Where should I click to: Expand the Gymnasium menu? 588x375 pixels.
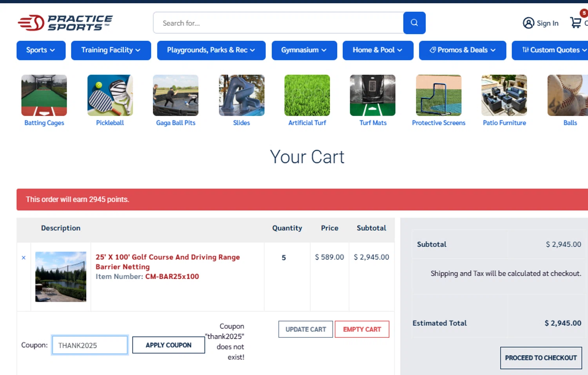pos(304,50)
